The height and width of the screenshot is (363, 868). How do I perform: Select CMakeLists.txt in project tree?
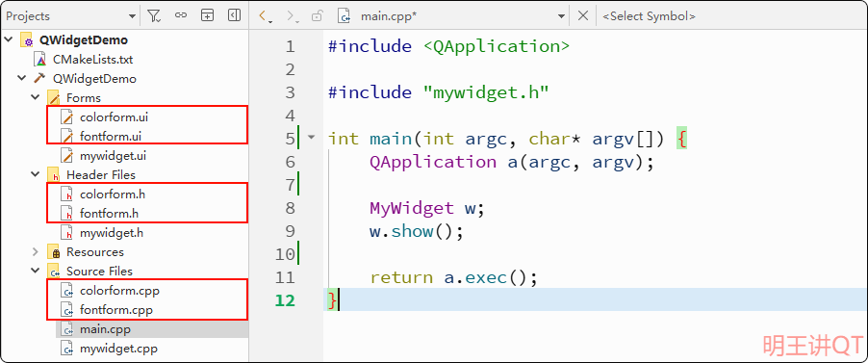click(x=93, y=60)
